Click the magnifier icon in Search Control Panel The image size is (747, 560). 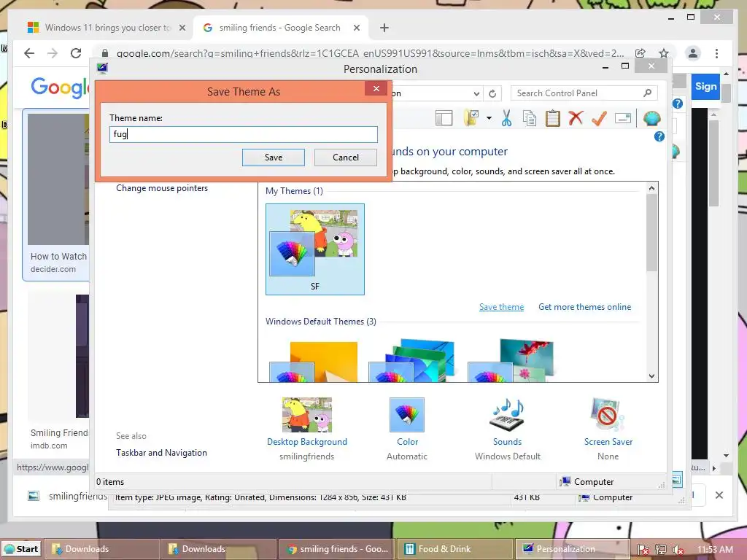click(x=647, y=93)
